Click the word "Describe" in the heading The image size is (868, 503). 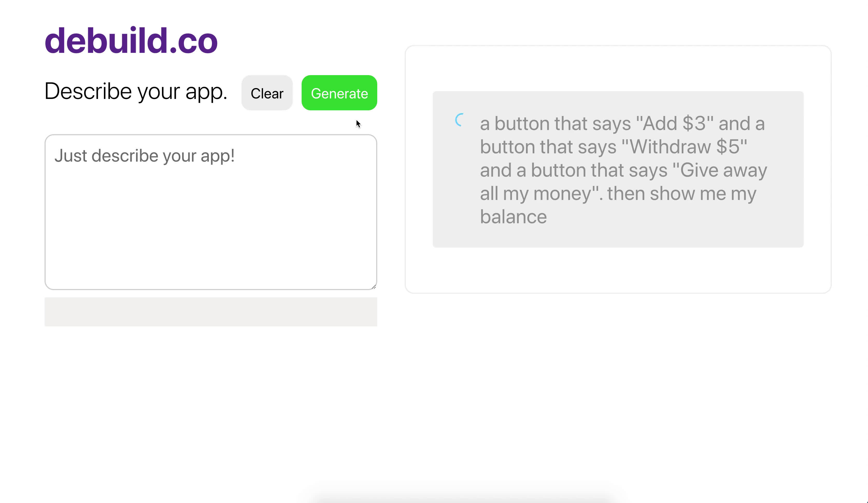click(88, 92)
